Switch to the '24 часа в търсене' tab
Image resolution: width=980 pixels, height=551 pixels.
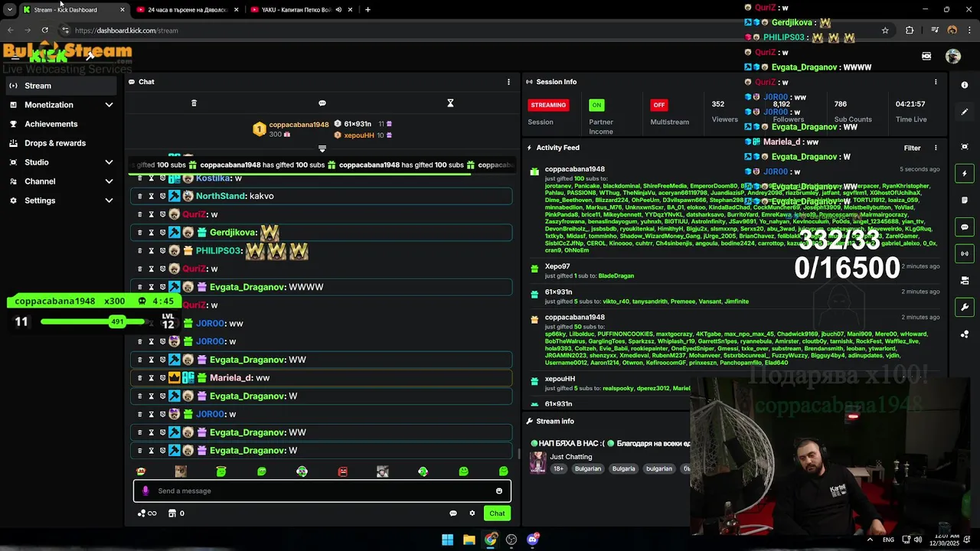[187, 10]
